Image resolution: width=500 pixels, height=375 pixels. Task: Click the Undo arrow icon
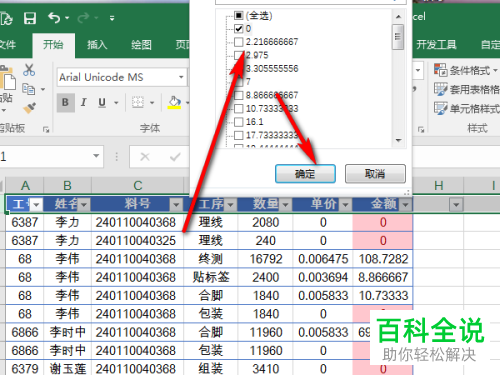[x=54, y=18]
